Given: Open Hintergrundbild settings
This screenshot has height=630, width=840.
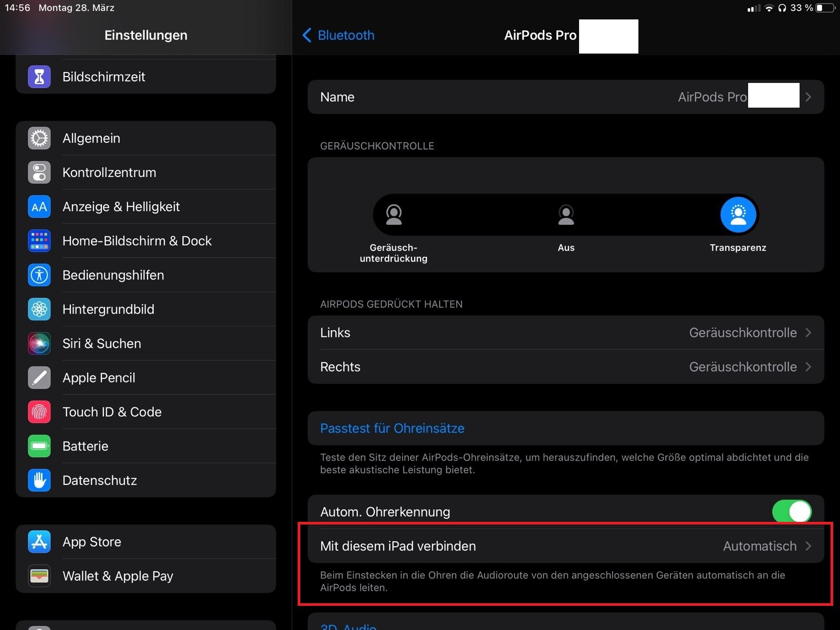Looking at the screenshot, I should 146,309.
